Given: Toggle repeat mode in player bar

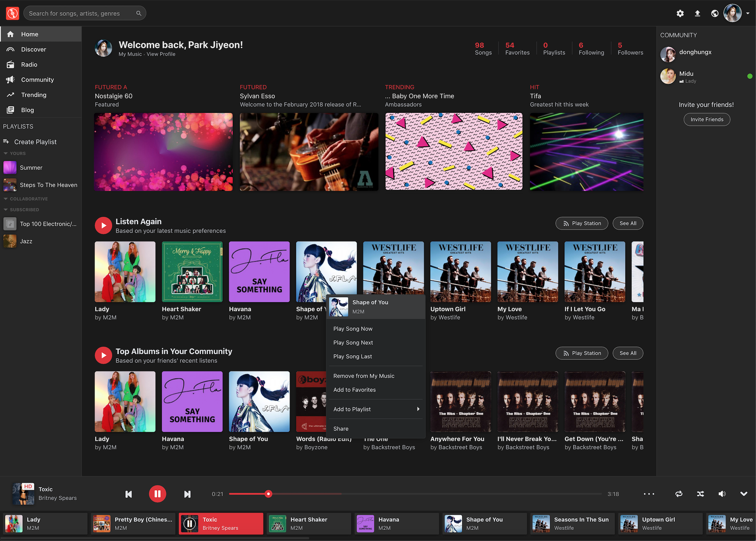Looking at the screenshot, I should point(679,494).
